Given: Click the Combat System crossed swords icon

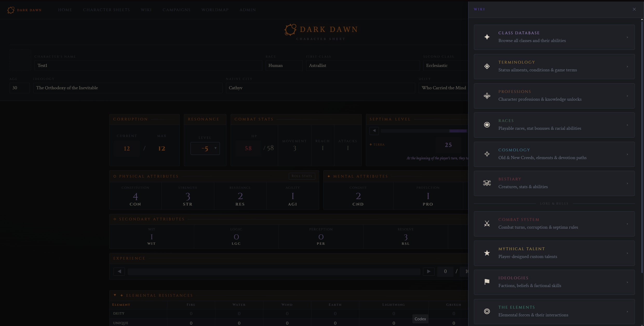Looking at the screenshot, I should click(487, 224).
